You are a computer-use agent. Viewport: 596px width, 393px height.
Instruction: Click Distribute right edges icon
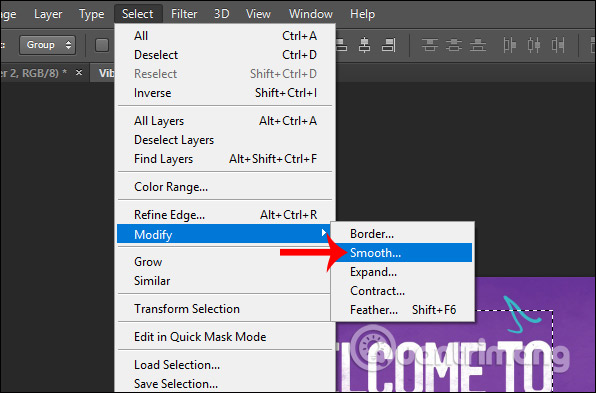coord(558,45)
